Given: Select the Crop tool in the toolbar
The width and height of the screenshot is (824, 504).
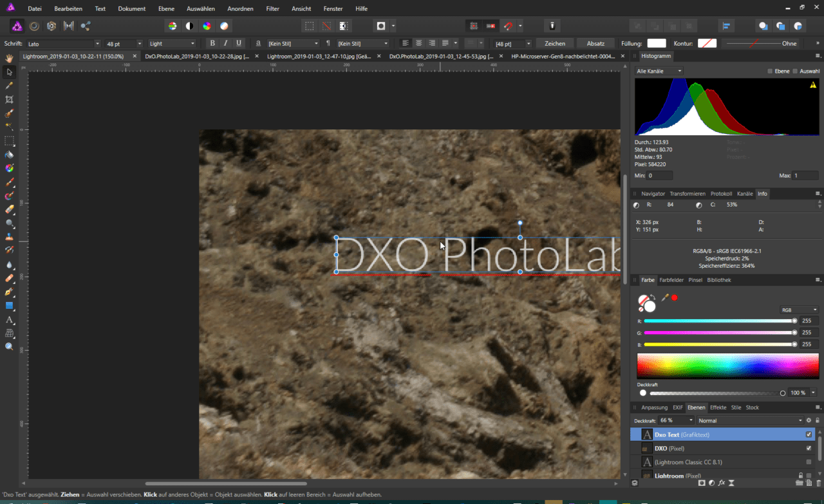Looking at the screenshot, I should tap(9, 100).
